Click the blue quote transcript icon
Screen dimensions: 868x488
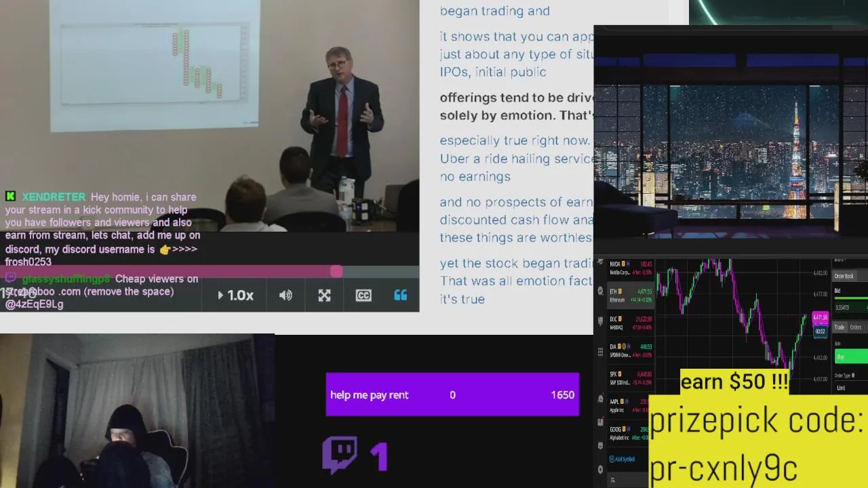click(x=401, y=296)
